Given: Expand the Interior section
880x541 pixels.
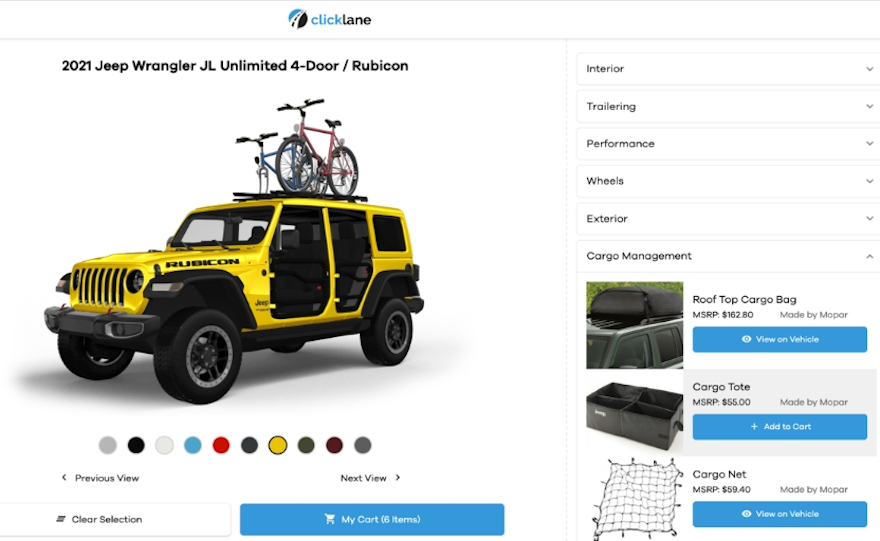Looking at the screenshot, I should [728, 68].
